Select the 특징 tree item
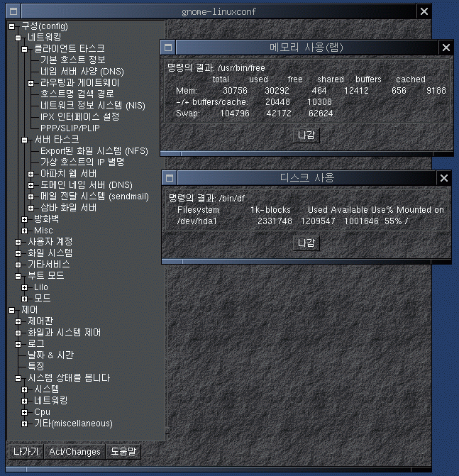459x476 pixels. (35, 367)
